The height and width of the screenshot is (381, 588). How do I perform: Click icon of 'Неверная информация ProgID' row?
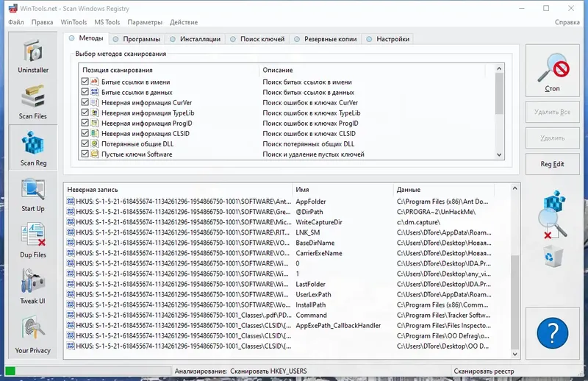point(95,123)
